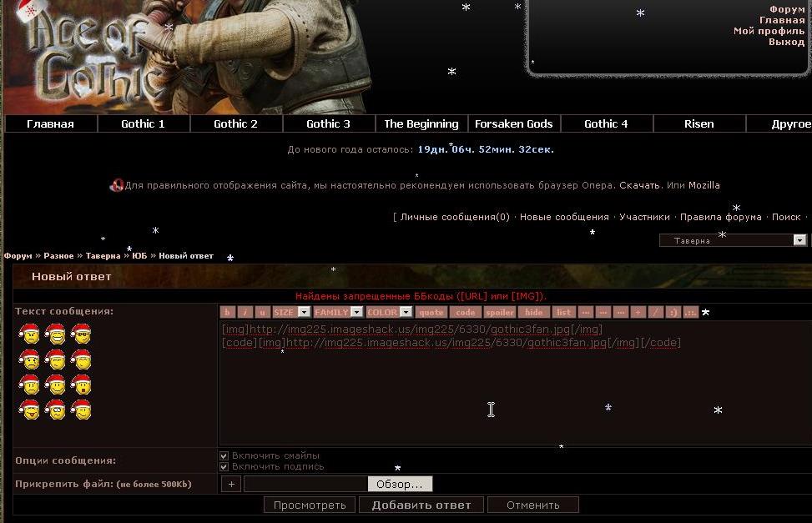Open the Правила форума link

[x=720, y=217]
